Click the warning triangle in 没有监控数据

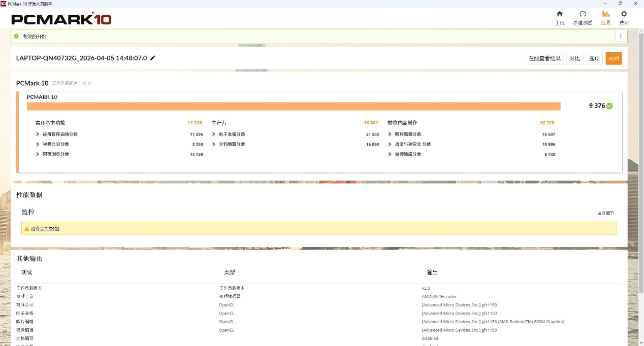click(x=27, y=229)
